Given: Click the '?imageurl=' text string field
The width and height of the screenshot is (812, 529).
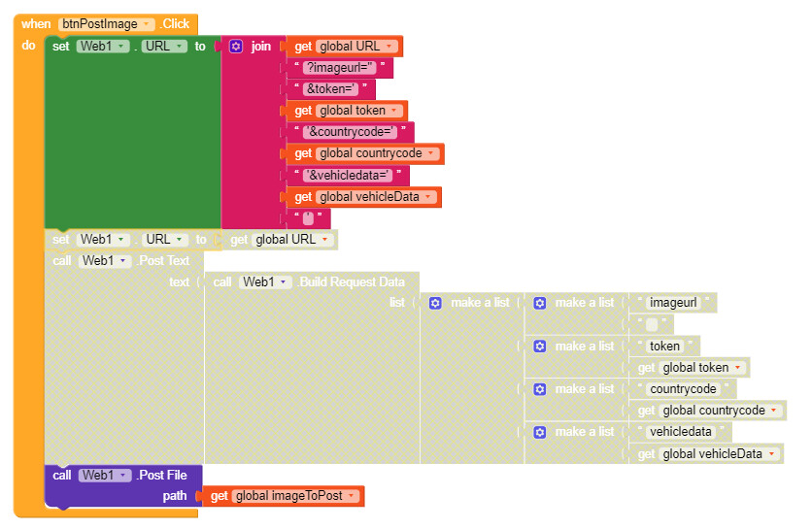Looking at the screenshot, I should [340, 68].
